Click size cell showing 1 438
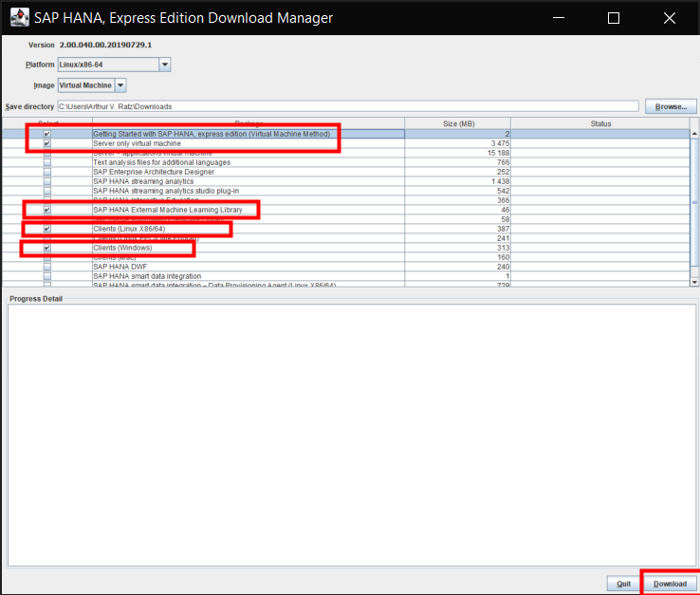The width and height of the screenshot is (700, 595). pos(457,181)
